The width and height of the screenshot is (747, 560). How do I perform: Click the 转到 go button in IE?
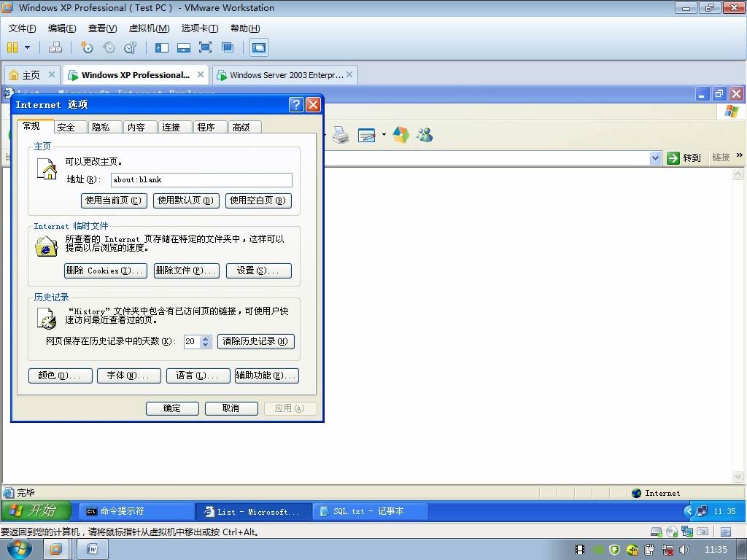[x=683, y=158]
